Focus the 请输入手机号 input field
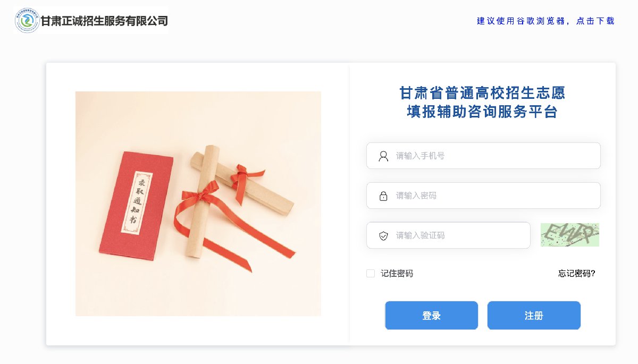 point(483,156)
